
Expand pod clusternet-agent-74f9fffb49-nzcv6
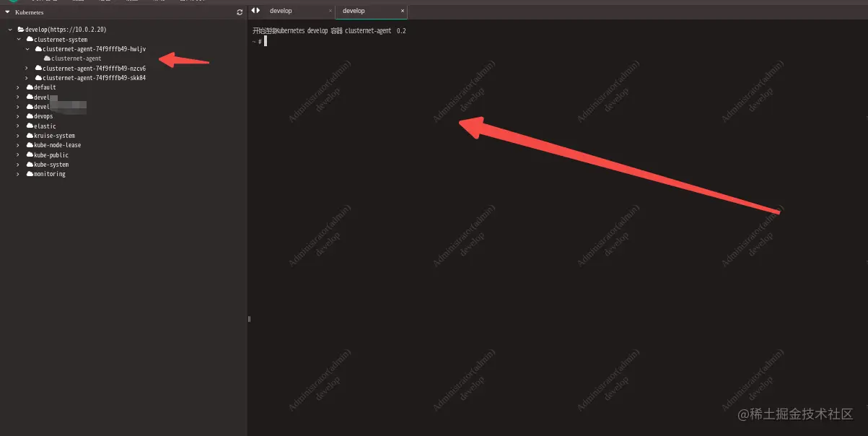(27, 69)
